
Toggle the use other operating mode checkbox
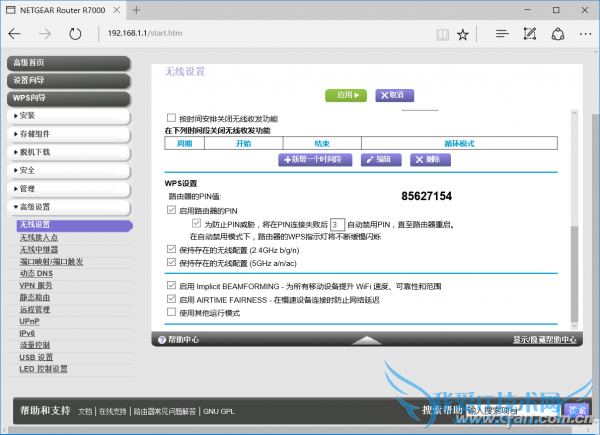(171, 312)
